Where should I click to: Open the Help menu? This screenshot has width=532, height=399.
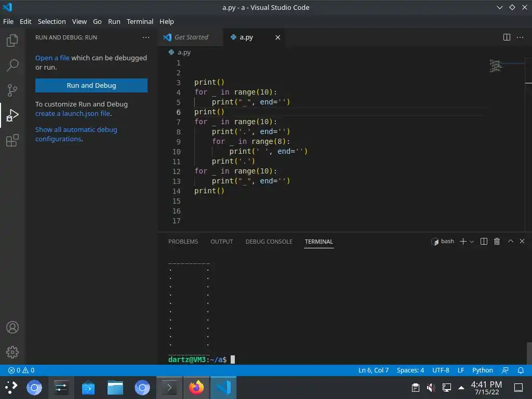(167, 21)
